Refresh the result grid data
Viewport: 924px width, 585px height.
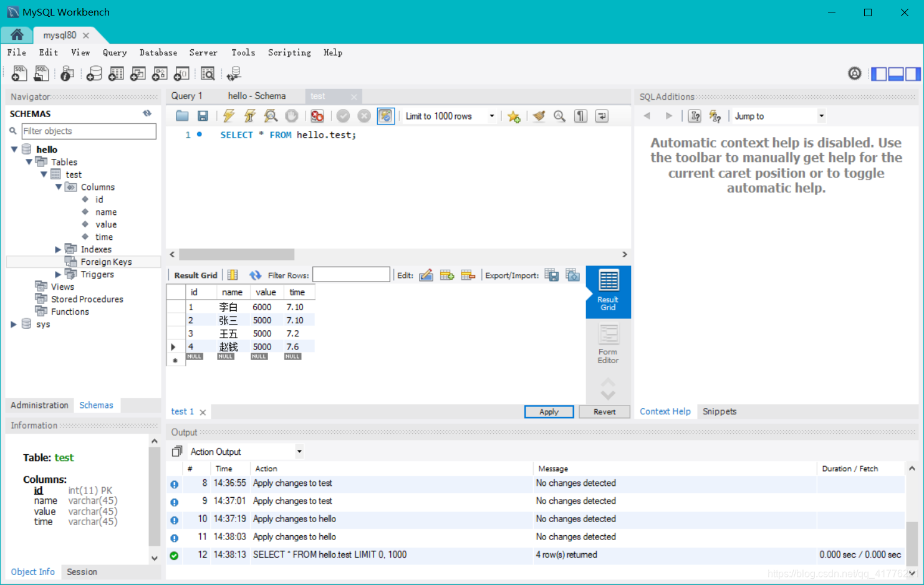[x=255, y=275]
